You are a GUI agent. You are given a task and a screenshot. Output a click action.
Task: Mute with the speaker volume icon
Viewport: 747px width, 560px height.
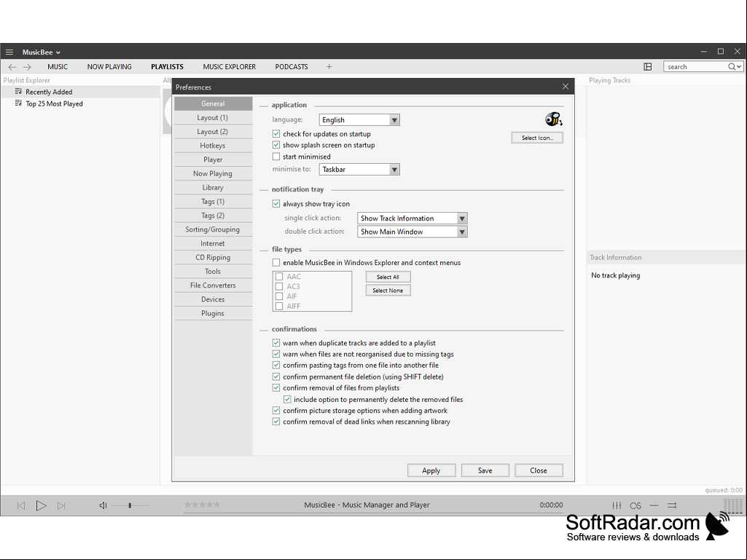pos(103,505)
